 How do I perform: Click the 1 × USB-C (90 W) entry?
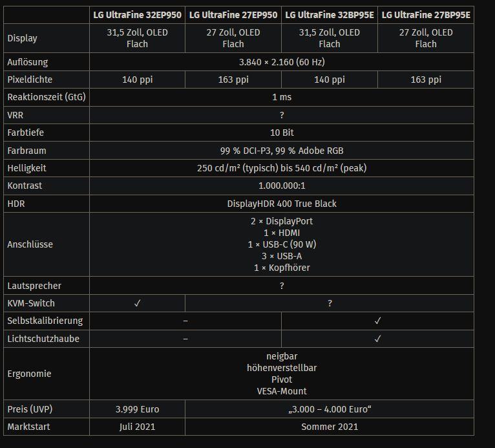pos(282,244)
